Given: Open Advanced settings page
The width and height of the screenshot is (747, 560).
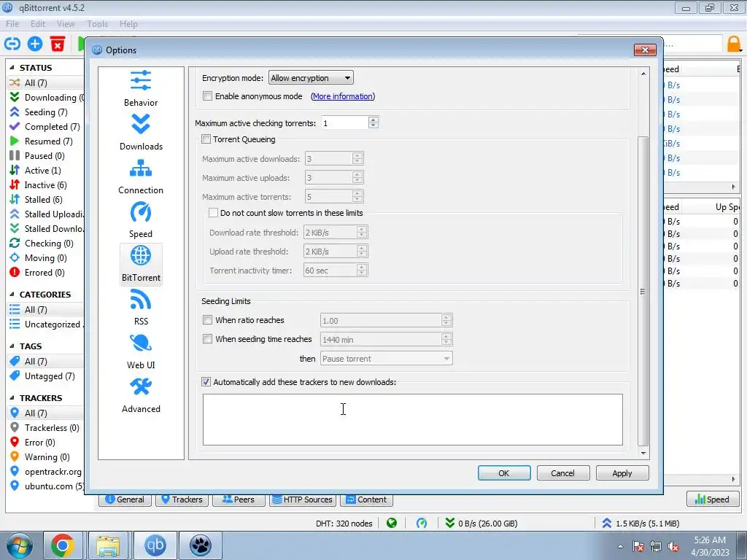Looking at the screenshot, I should pos(141,395).
